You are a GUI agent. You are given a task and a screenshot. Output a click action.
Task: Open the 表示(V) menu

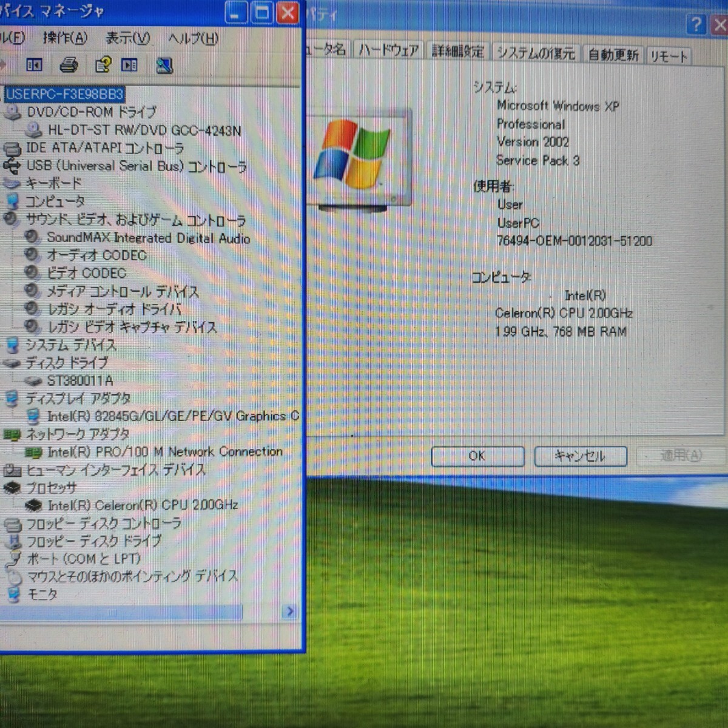click(x=127, y=38)
